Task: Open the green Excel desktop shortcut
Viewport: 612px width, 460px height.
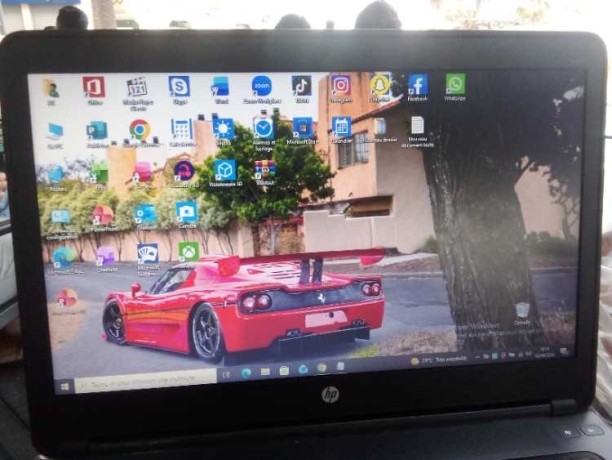Action: 100,176
